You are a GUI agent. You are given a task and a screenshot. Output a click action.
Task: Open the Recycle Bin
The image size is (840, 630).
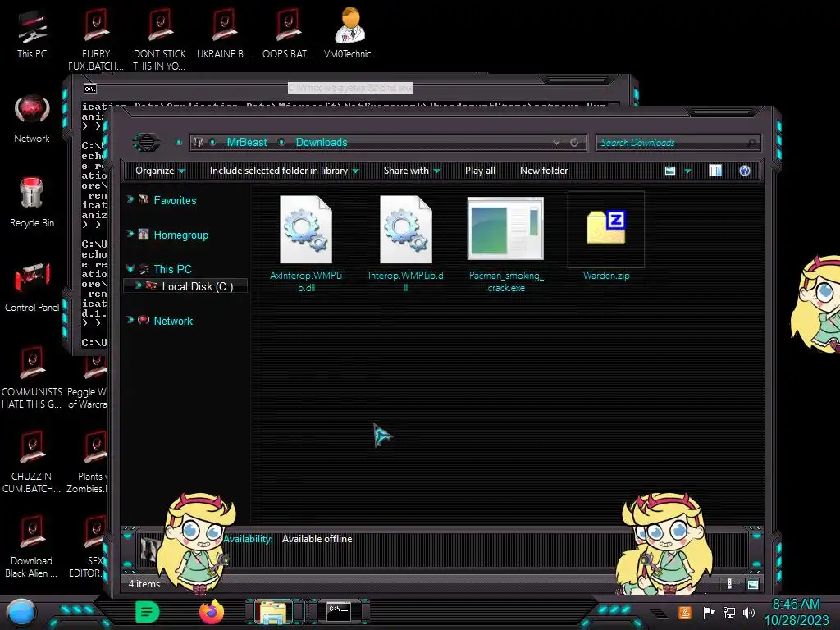tap(32, 203)
